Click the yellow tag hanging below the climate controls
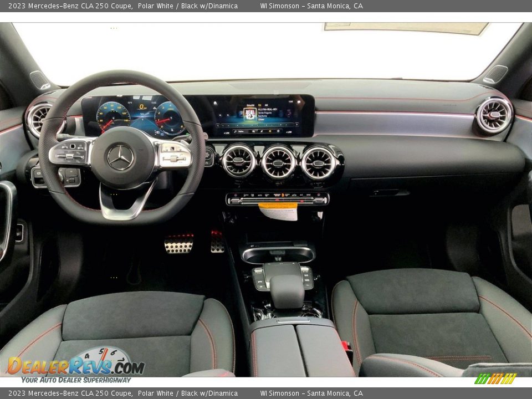Viewport: 532px width, 399px height. [278, 211]
